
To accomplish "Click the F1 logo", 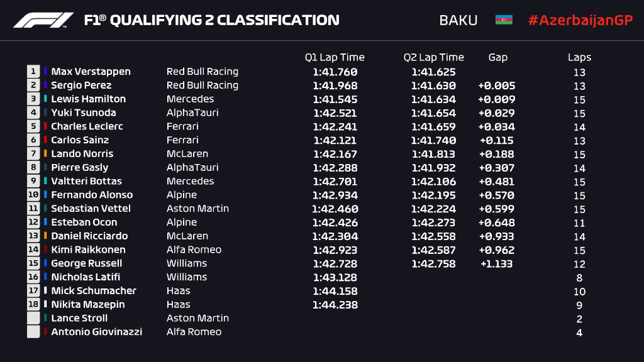I will pos(43,20).
